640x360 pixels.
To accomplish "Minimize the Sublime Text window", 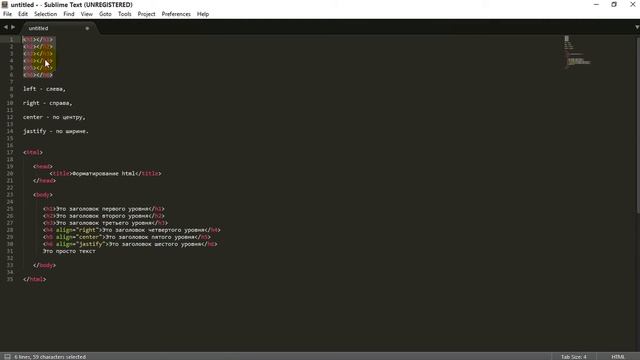I will 596,4.
